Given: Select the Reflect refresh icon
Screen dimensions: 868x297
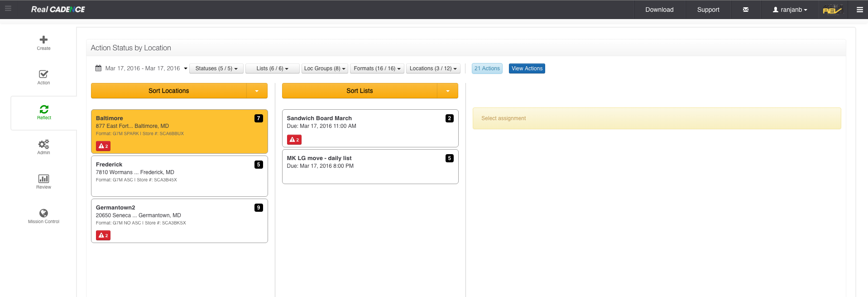Looking at the screenshot, I should tap(44, 109).
